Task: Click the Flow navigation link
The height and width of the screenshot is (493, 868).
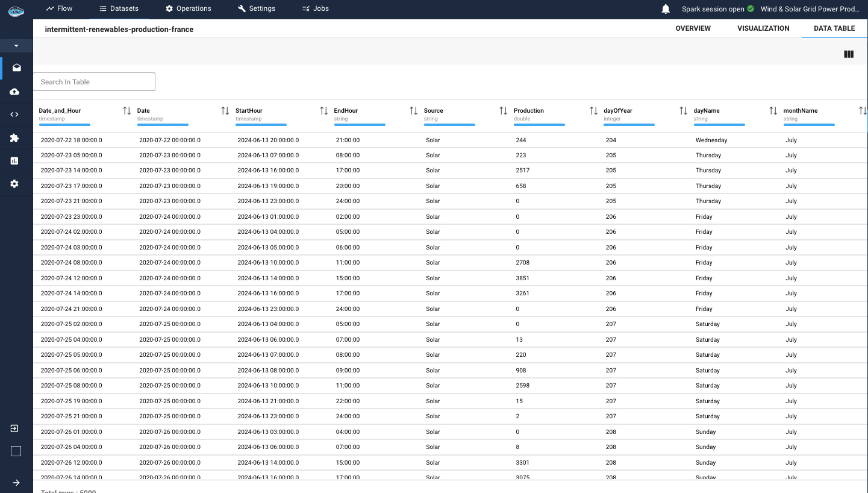Action: tap(59, 8)
